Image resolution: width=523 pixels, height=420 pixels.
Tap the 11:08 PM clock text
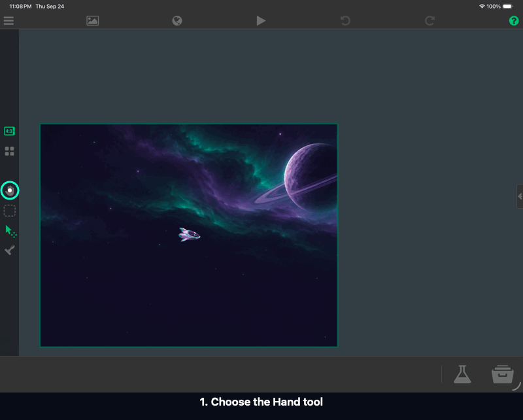click(20, 7)
